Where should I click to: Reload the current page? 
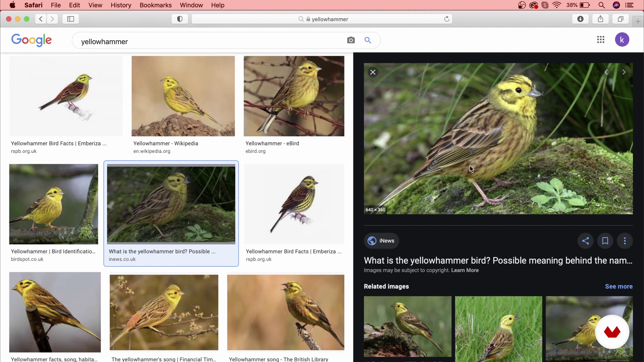click(x=446, y=19)
